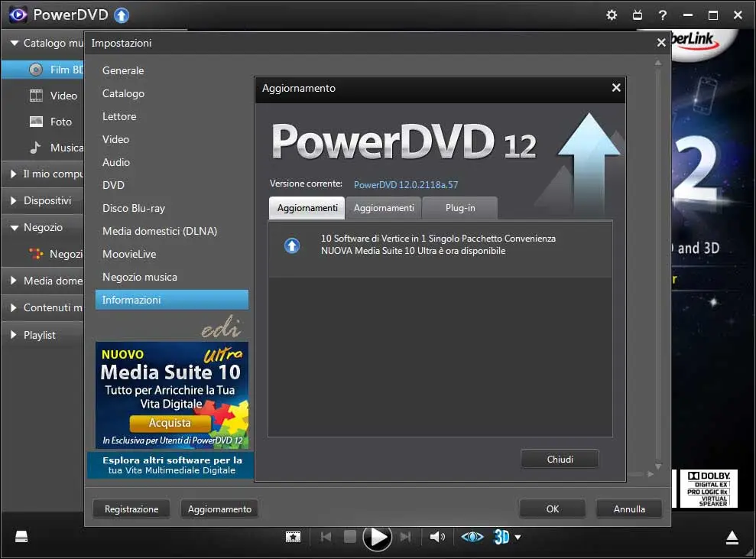756x559 pixels.
Task: Expand the Playlist section
Action: (x=14, y=335)
